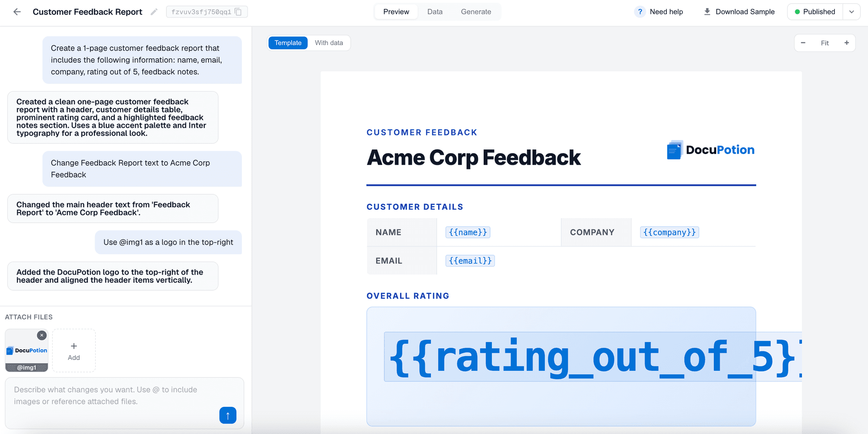
Task: Click the OVERALL RATING section label
Action: (408, 296)
